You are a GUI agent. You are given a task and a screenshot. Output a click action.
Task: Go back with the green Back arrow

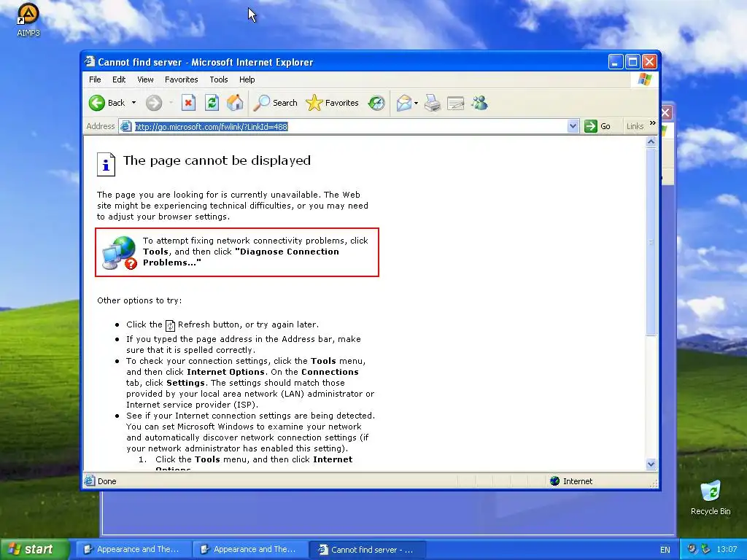pyautogui.click(x=107, y=103)
